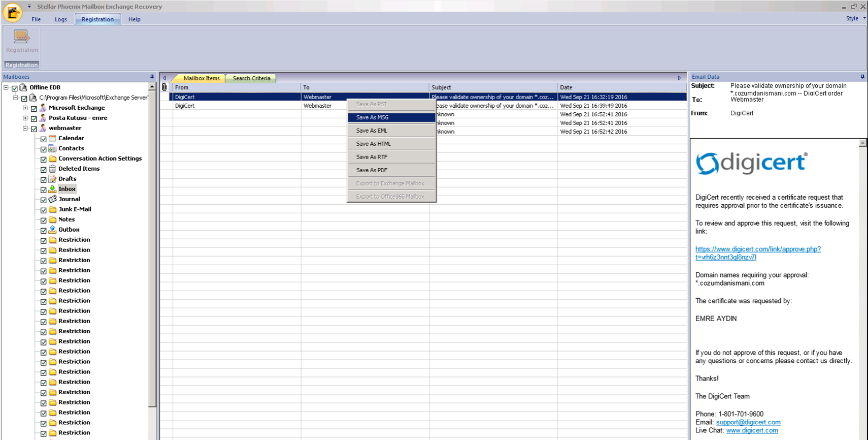Choose Save As EML from context menu

[391, 131]
